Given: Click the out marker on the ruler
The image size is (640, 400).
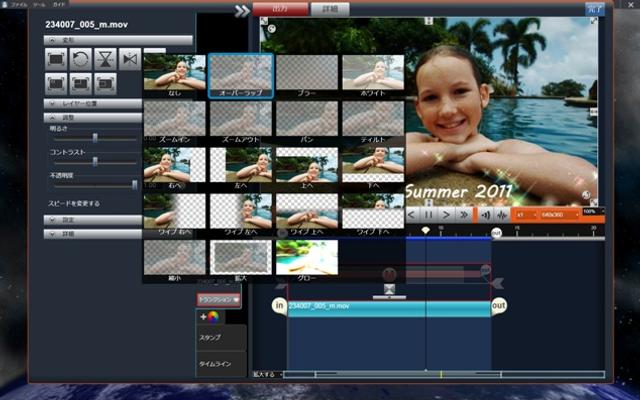Looking at the screenshot, I should 496,233.
